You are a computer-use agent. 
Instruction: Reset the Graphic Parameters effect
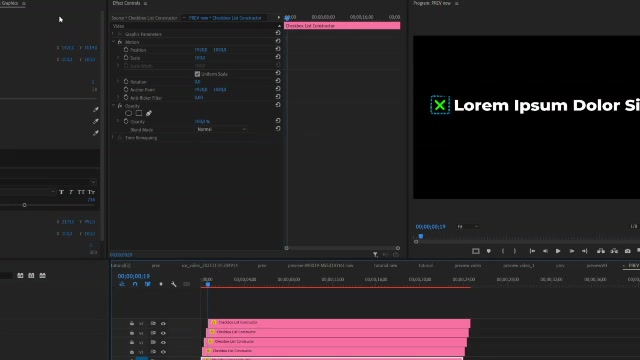coord(278,33)
